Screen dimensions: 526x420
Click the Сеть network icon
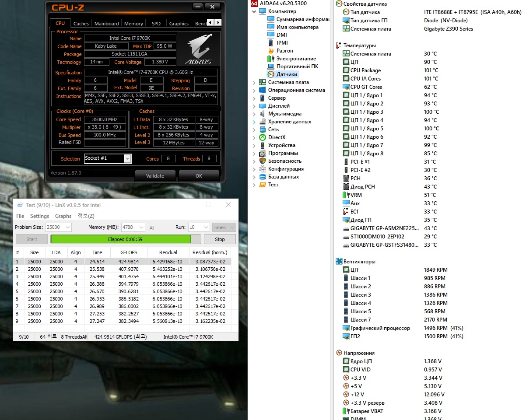(263, 129)
